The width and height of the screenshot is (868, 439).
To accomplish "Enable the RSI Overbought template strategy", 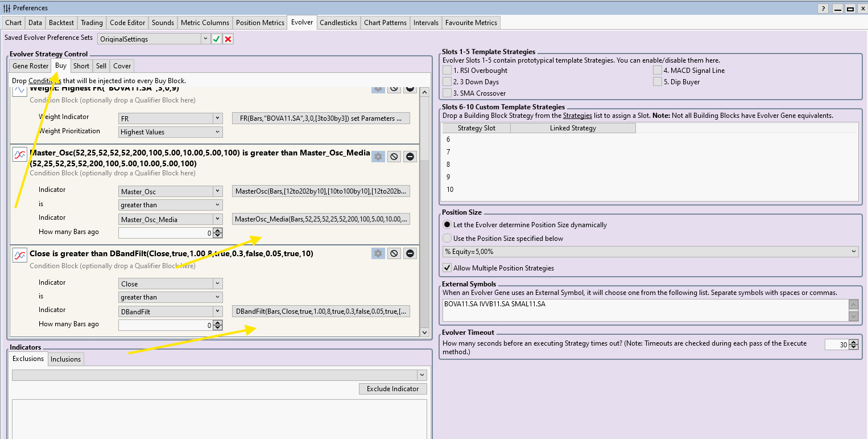I will (x=448, y=70).
